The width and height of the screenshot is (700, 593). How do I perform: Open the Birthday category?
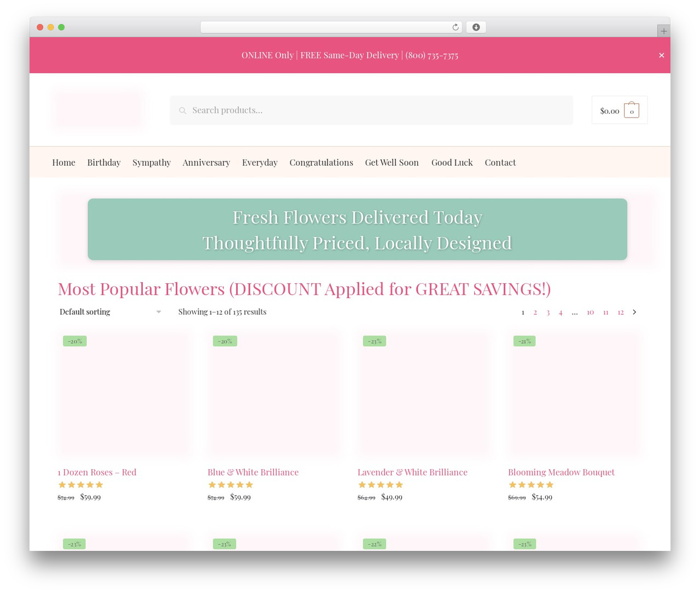104,162
